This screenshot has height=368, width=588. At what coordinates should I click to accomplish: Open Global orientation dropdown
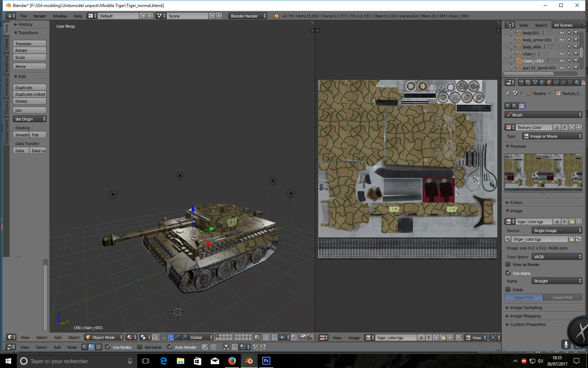pos(201,337)
